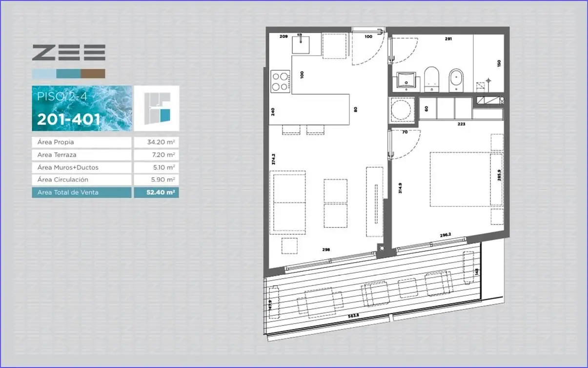588x368 pixels.
Task: Click the bidet icon in bathroom
Action: (456, 80)
